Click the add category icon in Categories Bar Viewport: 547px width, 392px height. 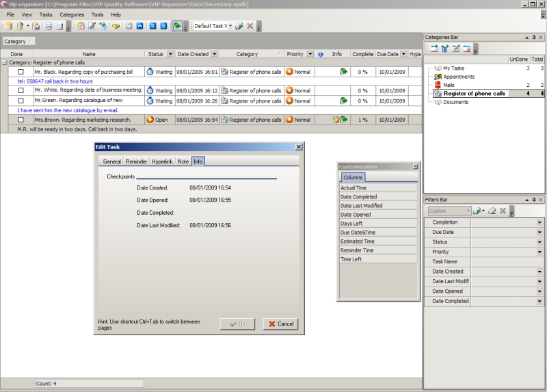[433, 48]
